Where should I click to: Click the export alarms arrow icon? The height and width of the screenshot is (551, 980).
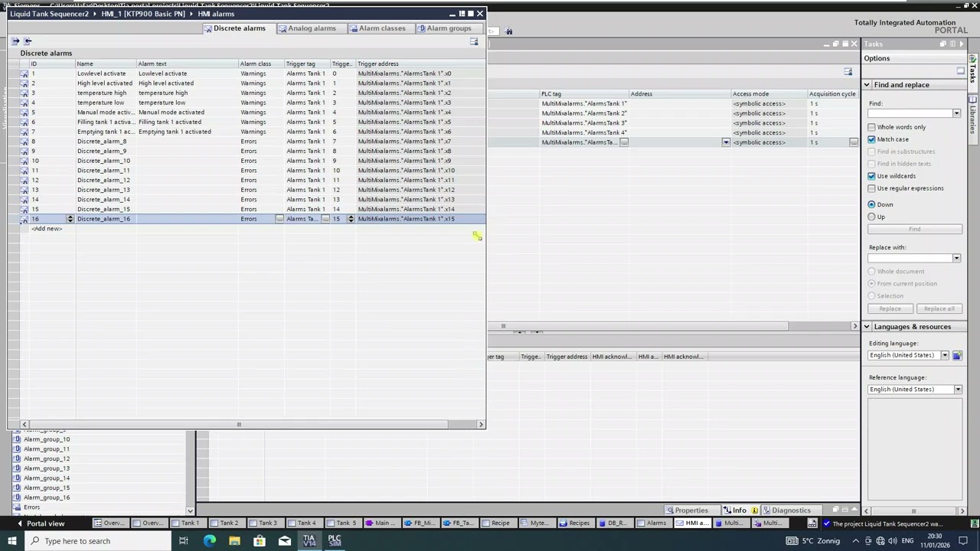[x=15, y=41]
